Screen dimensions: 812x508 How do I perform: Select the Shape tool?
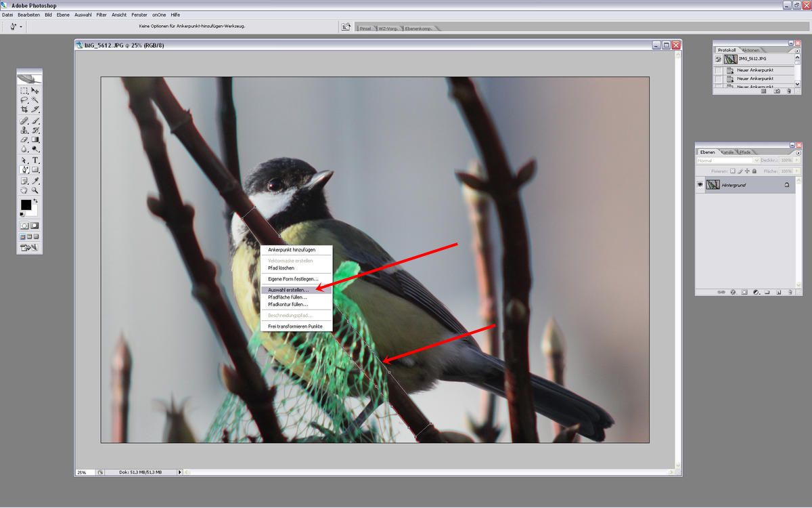pos(36,169)
